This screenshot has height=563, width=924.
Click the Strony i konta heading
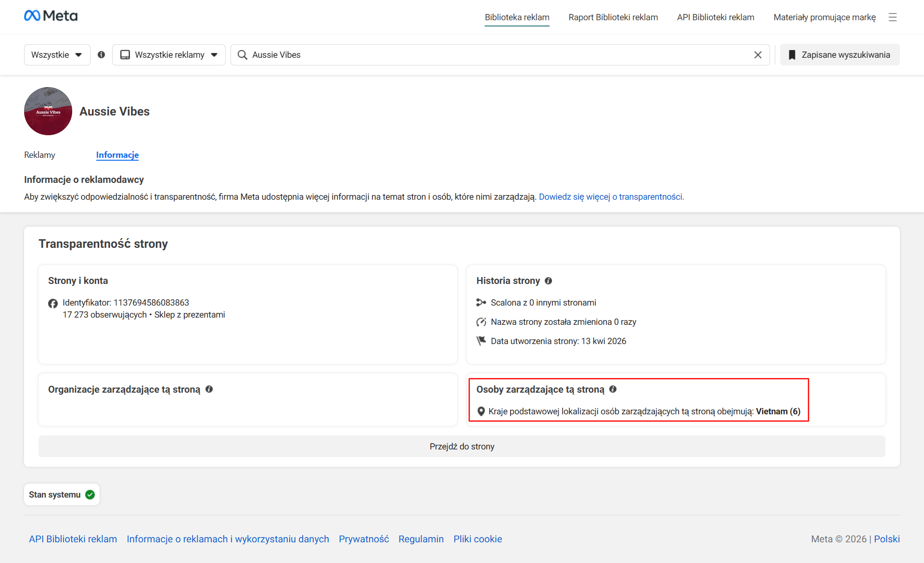coord(78,281)
